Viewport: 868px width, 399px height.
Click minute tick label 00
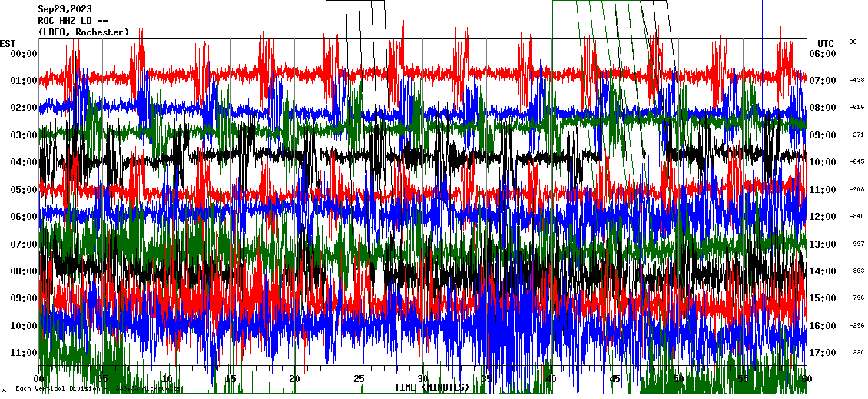38,379
